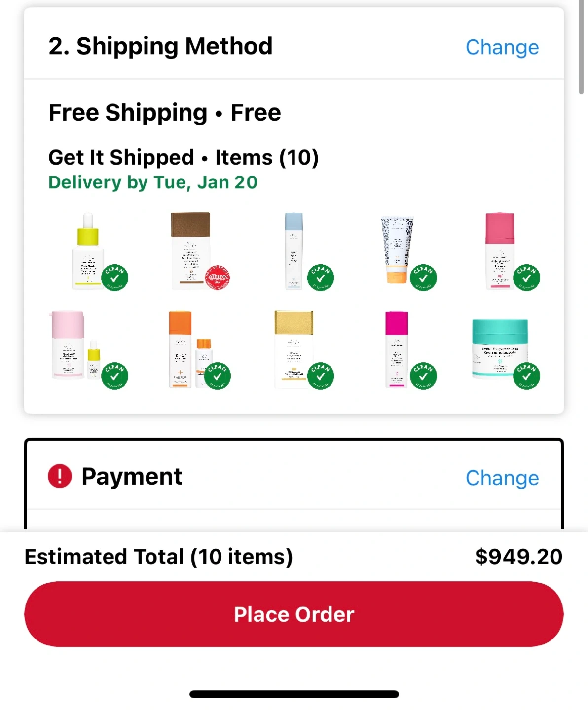This screenshot has height=710, width=588.
Task: Click the Clean badge on the gold box
Action: pyautogui.click(x=321, y=376)
